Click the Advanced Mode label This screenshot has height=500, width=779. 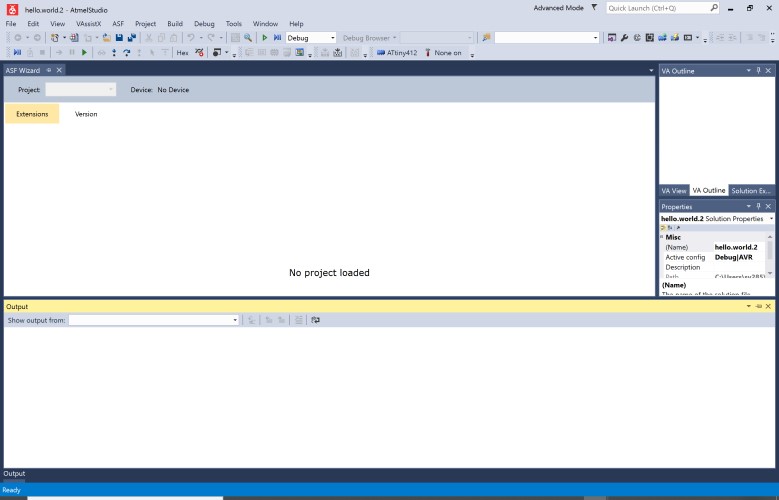[558, 8]
